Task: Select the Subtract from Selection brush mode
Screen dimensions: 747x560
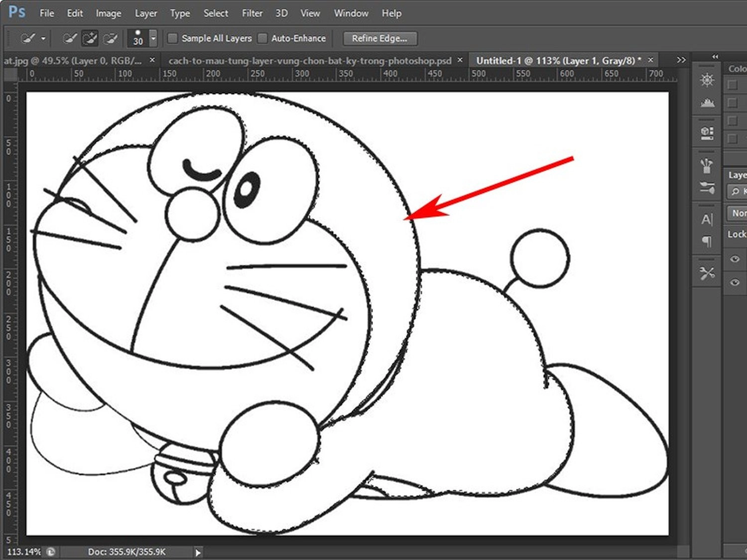Action: click(111, 38)
